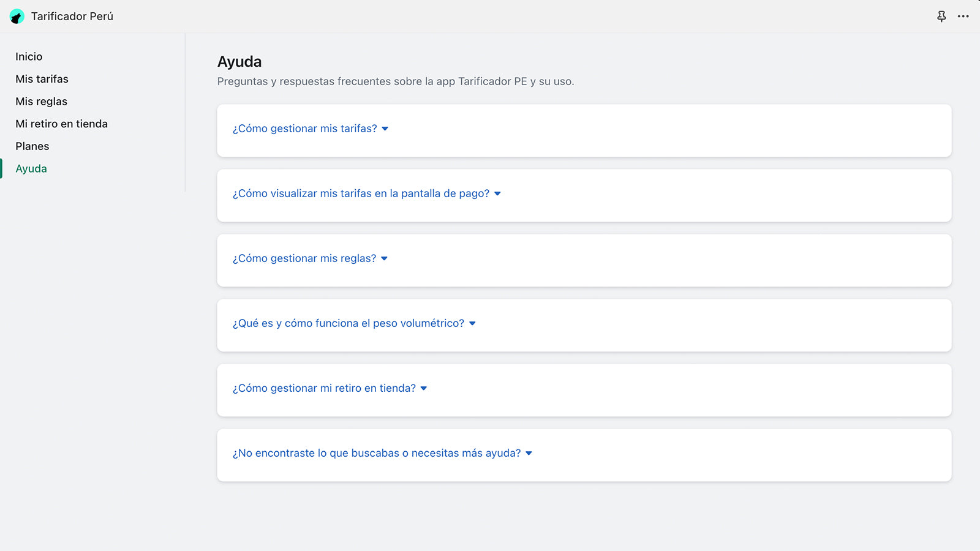Viewport: 980px width, 551px height.
Task: Click the Tarificador Perú app logo icon
Action: 17,17
